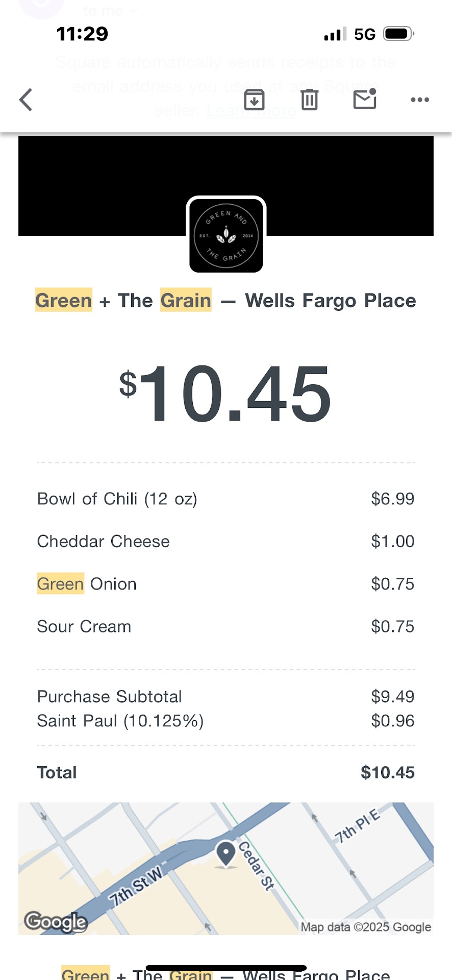
Task: Go back using the left chevron arrow
Action: [26, 100]
